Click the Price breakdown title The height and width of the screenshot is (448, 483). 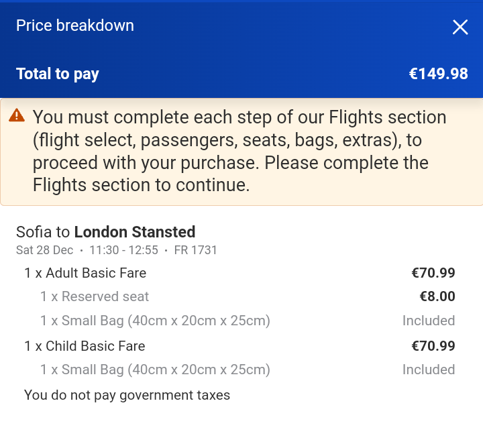coord(75,25)
